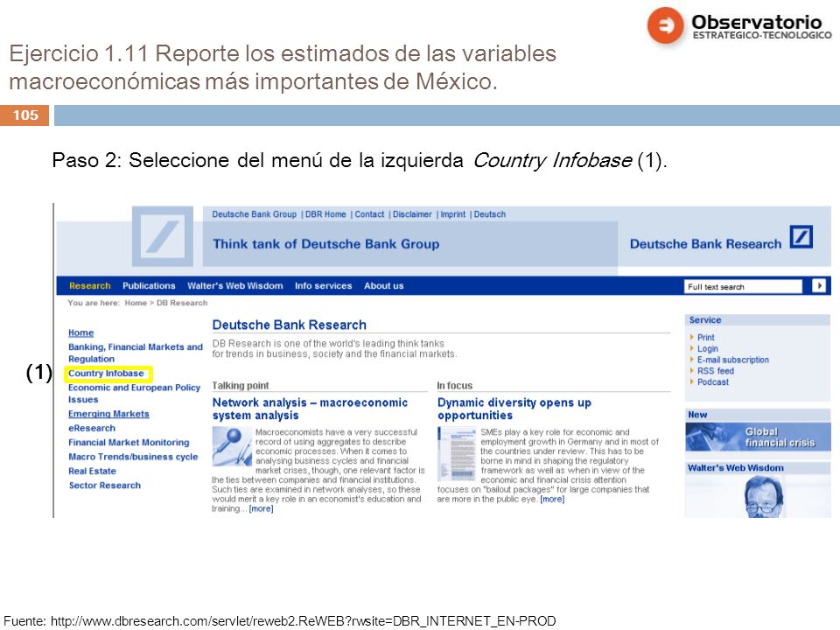Click [more] under In focus article
Screen dimensions: 840x630
[552, 499]
